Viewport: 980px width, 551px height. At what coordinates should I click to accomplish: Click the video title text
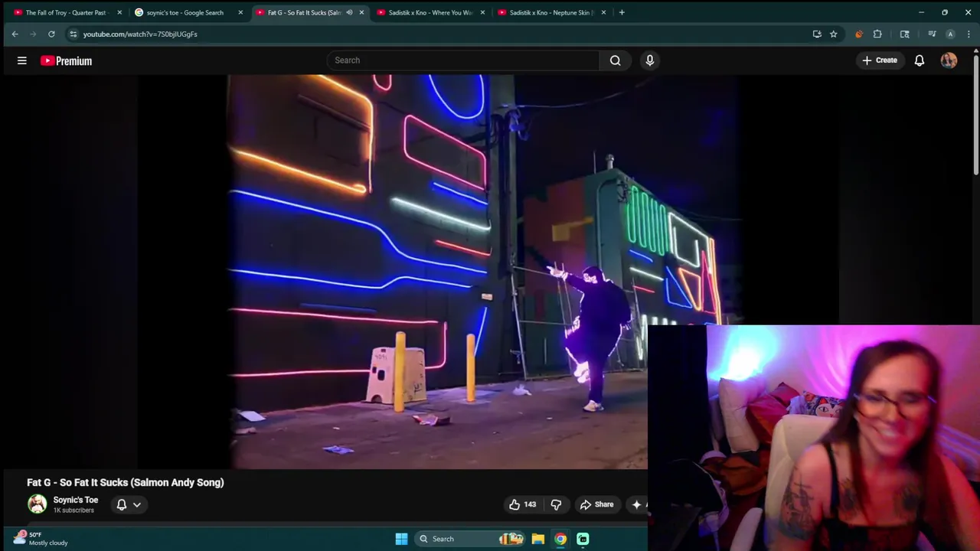point(126,482)
